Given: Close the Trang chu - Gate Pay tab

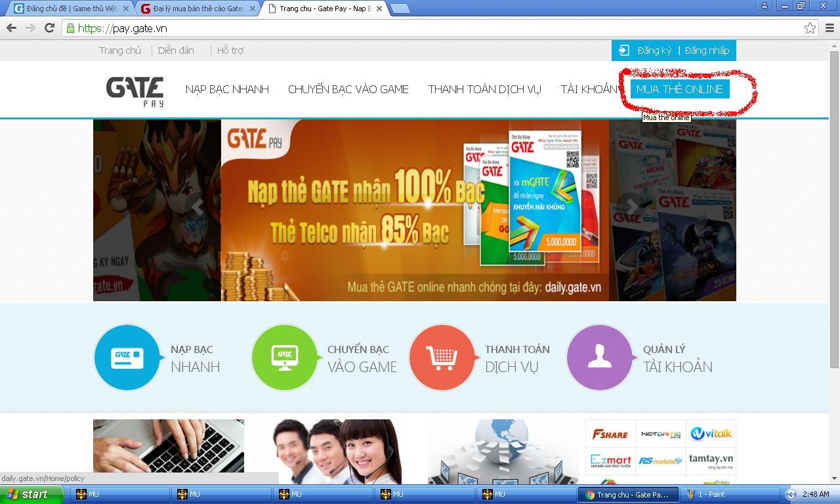Looking at the screenshot, I should click(x=379, y=9).
